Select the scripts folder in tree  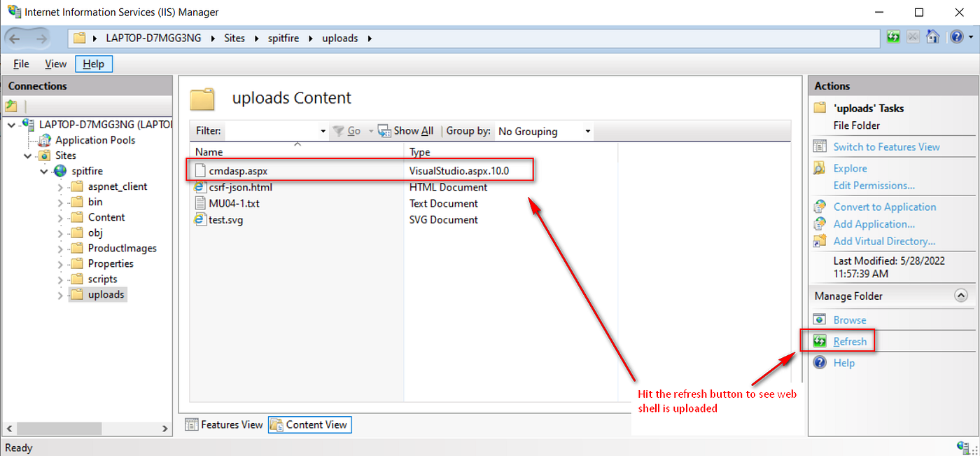coord(102,279)
